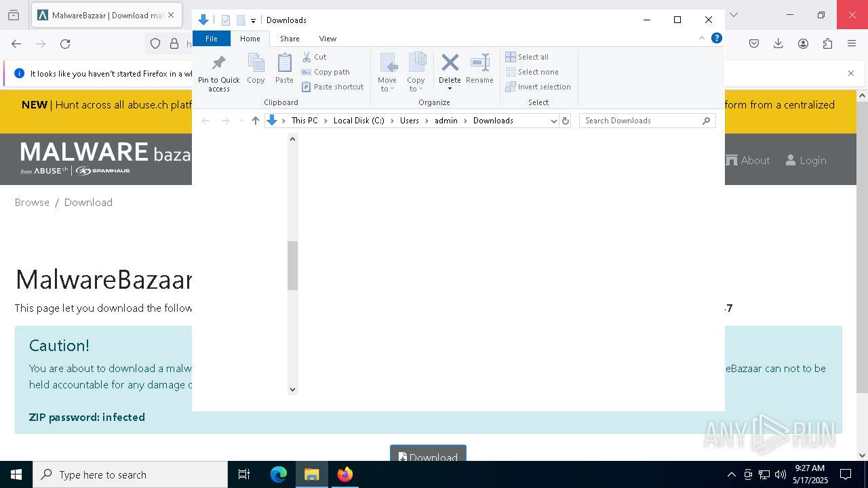Click Select all in the ribbon
Image resolution: width=868 pixels, height=488 pixels.
click(527, 57)
